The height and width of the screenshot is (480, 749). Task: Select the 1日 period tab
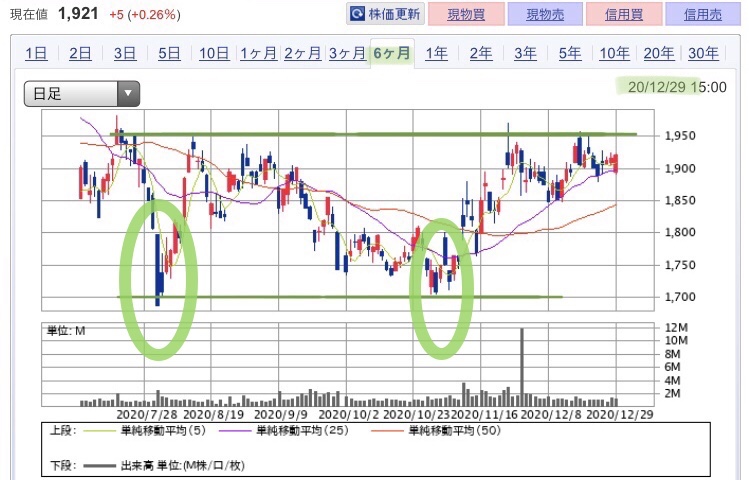tap(36, 53)
